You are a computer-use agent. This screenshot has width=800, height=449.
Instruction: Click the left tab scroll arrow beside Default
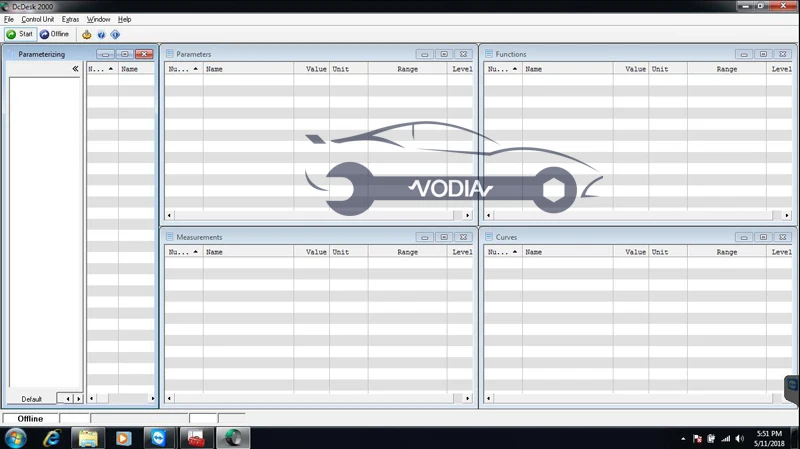[x=68, y=399]
